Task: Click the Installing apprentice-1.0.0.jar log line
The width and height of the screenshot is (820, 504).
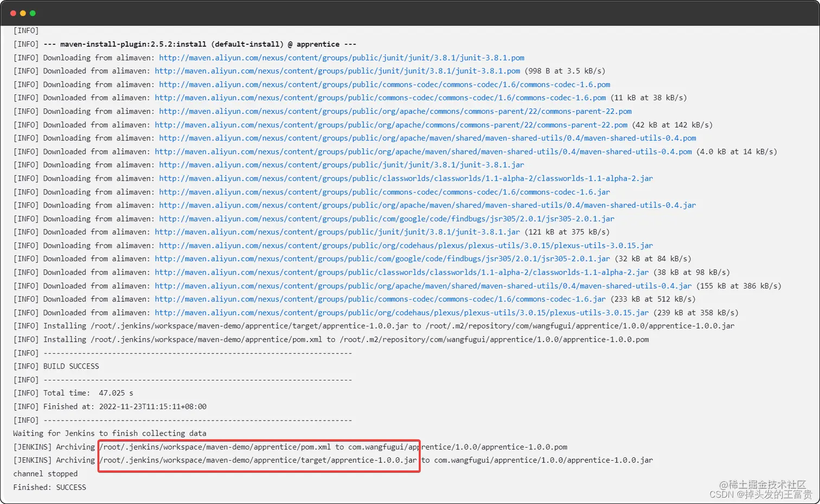Action: [x=374, y=326]
